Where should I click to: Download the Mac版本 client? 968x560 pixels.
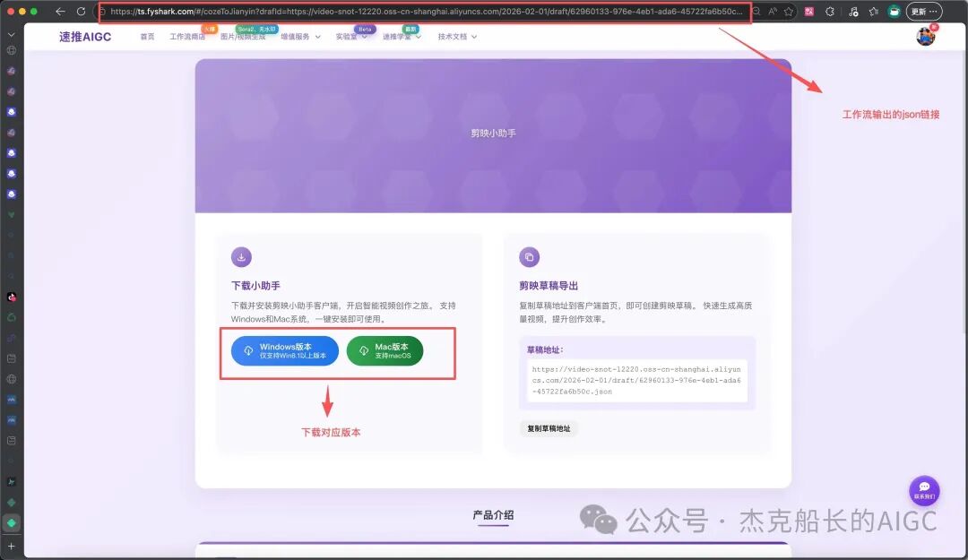click(385, 350)
